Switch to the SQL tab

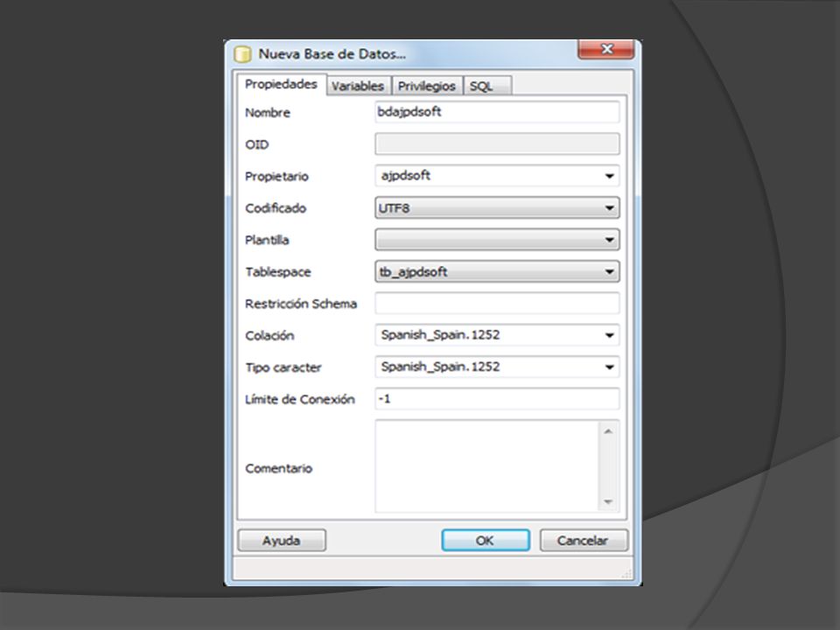tap(487, 86)
